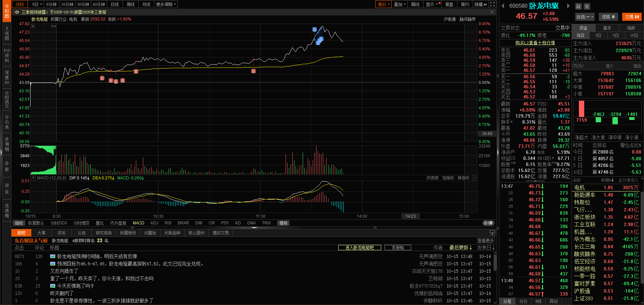Collapse the right quote panel handle
644x305 pixels.
(x=498, y=152)
